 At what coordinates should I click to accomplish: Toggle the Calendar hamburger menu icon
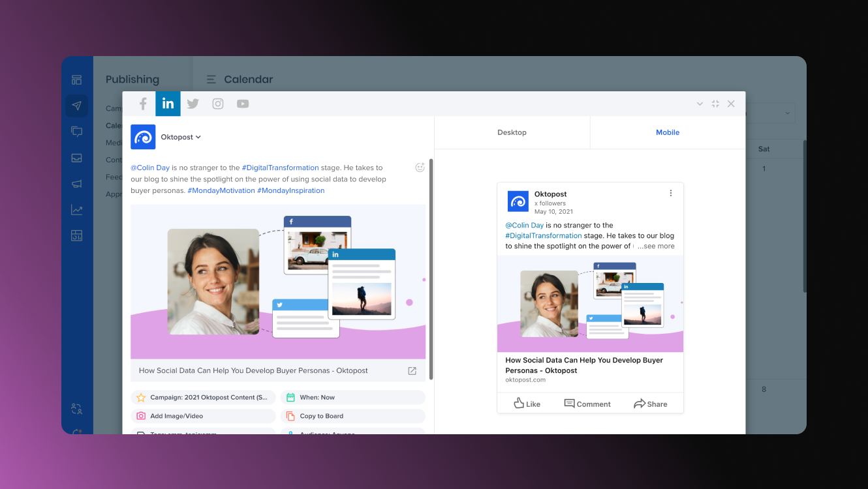point(211,80)
